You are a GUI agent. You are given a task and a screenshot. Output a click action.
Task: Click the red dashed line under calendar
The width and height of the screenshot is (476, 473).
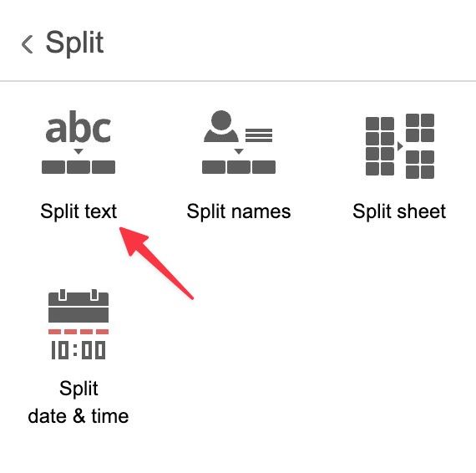click(x=78, y=332)
